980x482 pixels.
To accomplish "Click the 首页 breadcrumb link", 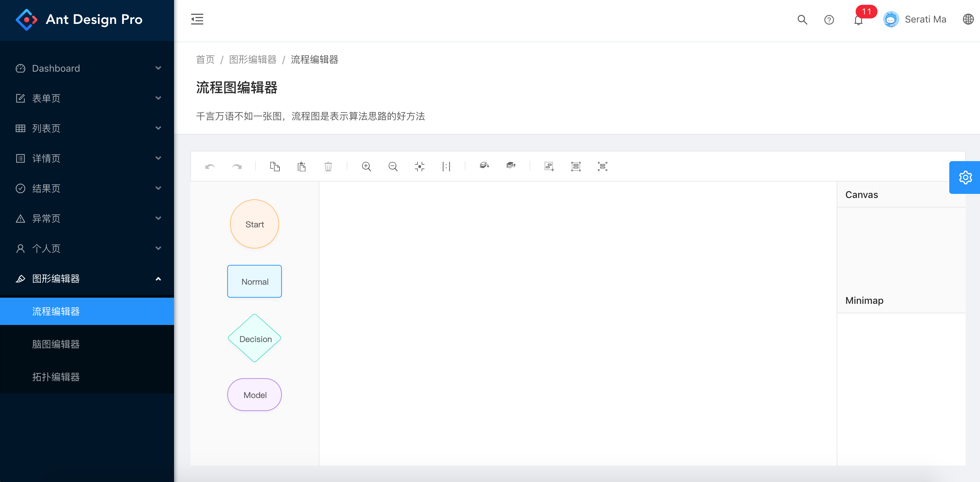I will pos(205,60).
